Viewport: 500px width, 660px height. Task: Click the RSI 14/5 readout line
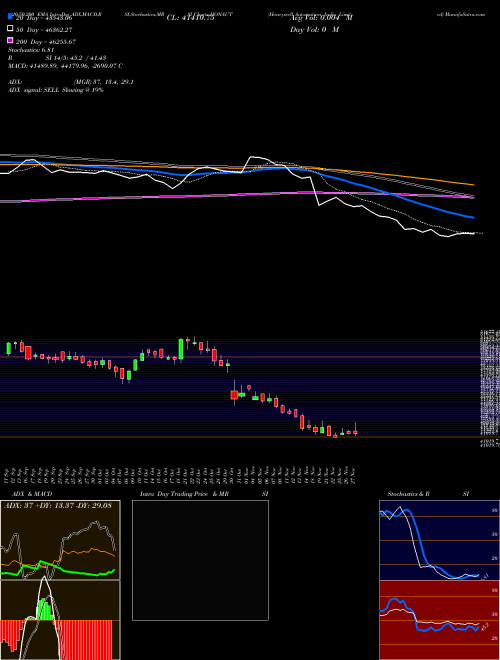57,58
